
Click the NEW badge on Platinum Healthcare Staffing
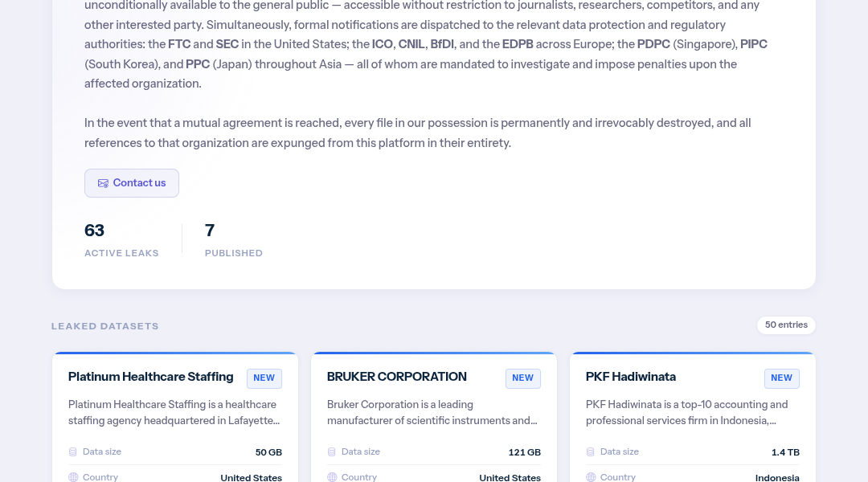(264, 378)
